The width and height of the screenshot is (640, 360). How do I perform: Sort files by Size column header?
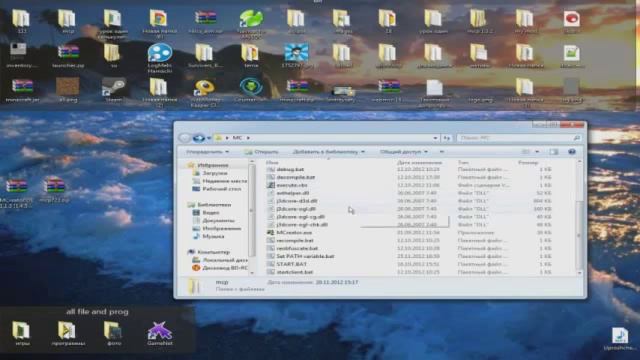pos(528,162)
